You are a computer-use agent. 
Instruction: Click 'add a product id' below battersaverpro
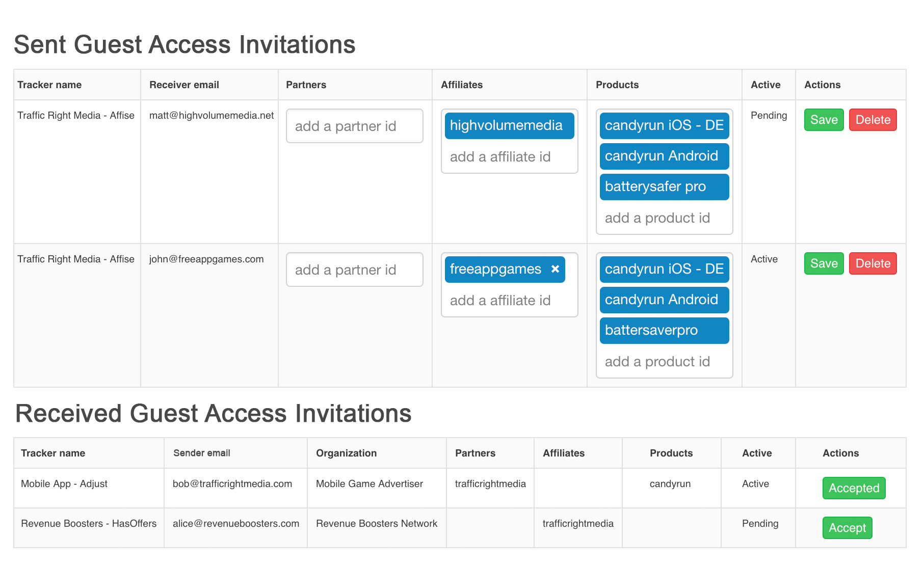(657, 362)
